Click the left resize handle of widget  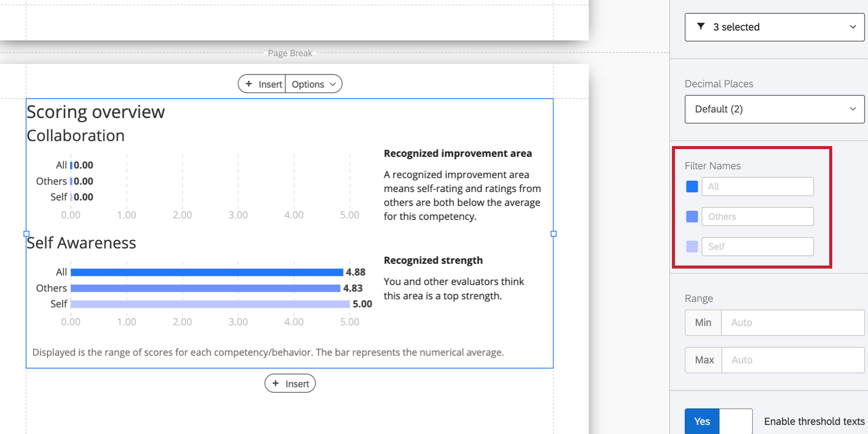27,234
